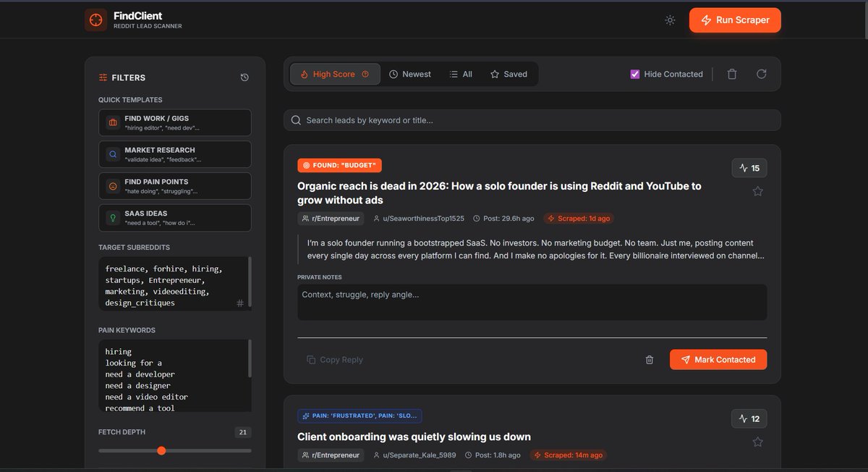The width and height of the screenshot is (868, 472).
Task: Click the Post: 1.8h ago timestamp
Action: tap(493, 455)
